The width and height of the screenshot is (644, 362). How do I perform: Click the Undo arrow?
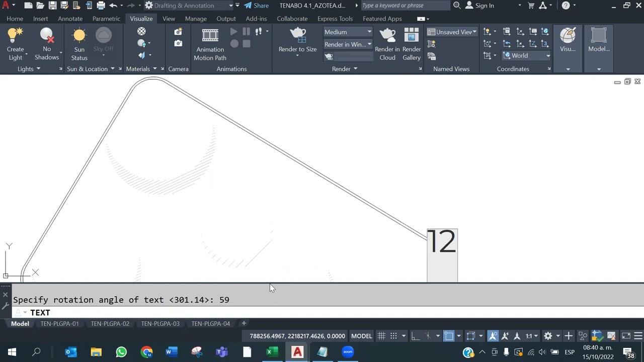(113, 6)
